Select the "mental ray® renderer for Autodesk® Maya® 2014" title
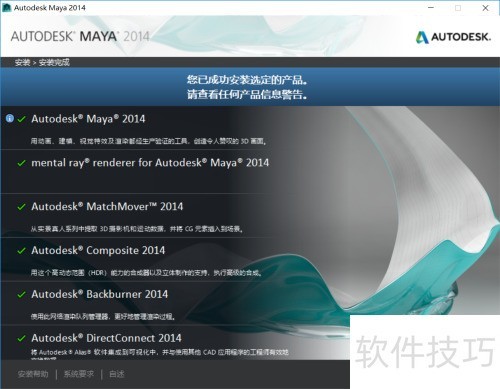Screen dimensions: 500x389 point(150,163)
